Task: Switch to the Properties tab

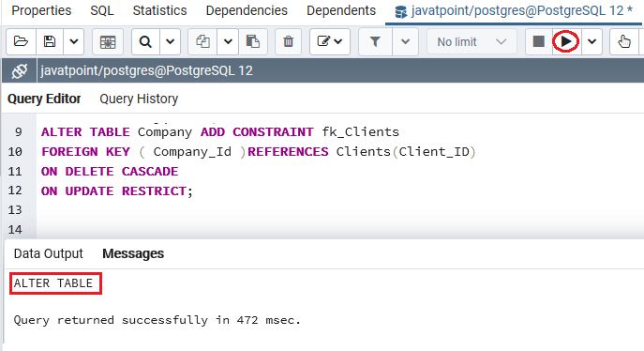Action: (x=41, y=10)
